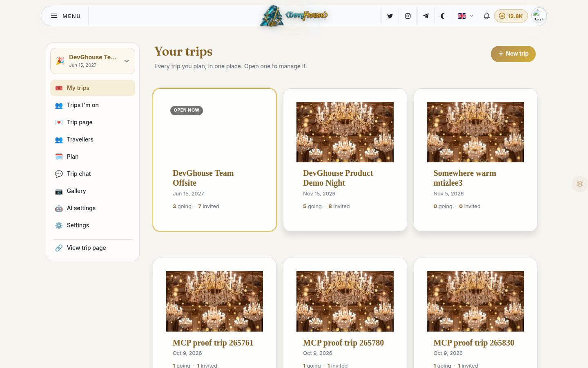588x368 pixels.
Task: Open the DevGhouse Team Offsite card title
Action: tap(203, 178)
